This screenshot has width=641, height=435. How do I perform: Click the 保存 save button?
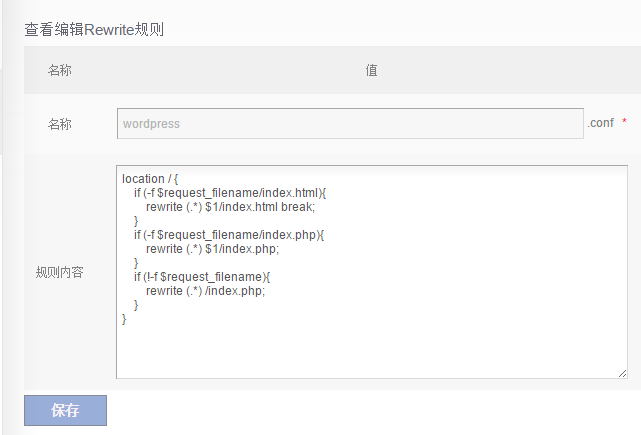point(65,410)
